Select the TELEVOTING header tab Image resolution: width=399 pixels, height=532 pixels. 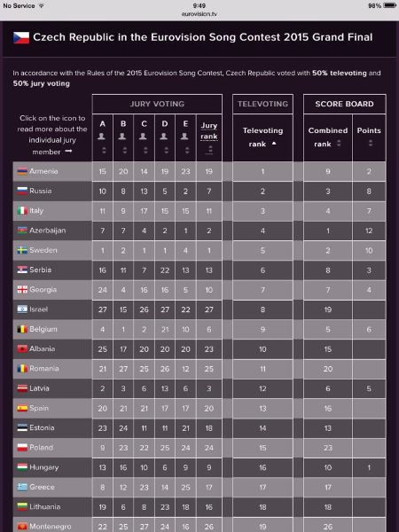262,104
